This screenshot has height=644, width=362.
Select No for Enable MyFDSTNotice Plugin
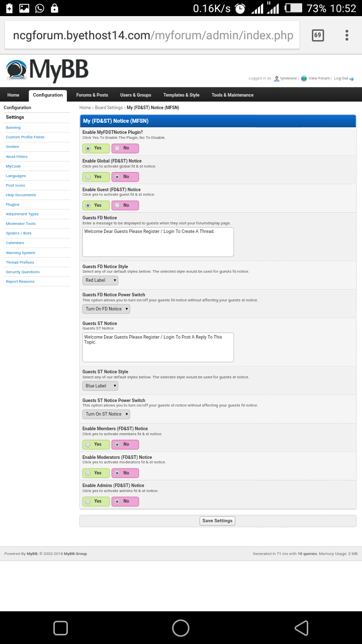(x=125, y=148)
